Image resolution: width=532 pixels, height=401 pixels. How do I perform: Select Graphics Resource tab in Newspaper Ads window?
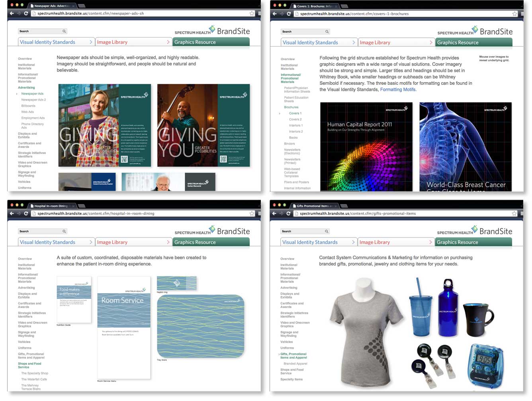(x=211, y=42)
